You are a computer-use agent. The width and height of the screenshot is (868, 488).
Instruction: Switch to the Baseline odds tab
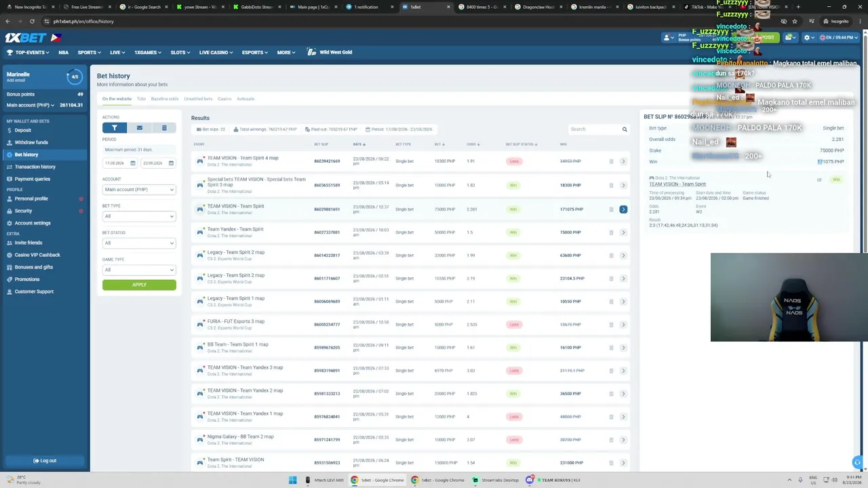[165, 99]
